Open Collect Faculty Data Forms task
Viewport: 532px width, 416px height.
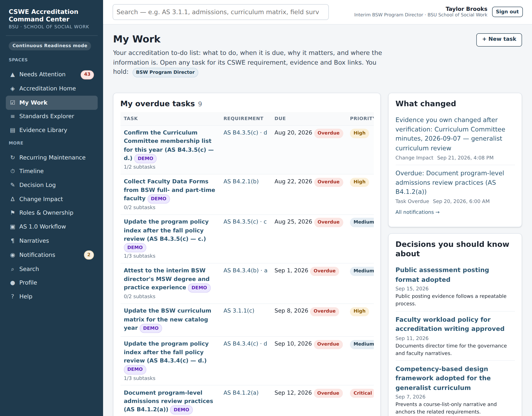[169, 190]
